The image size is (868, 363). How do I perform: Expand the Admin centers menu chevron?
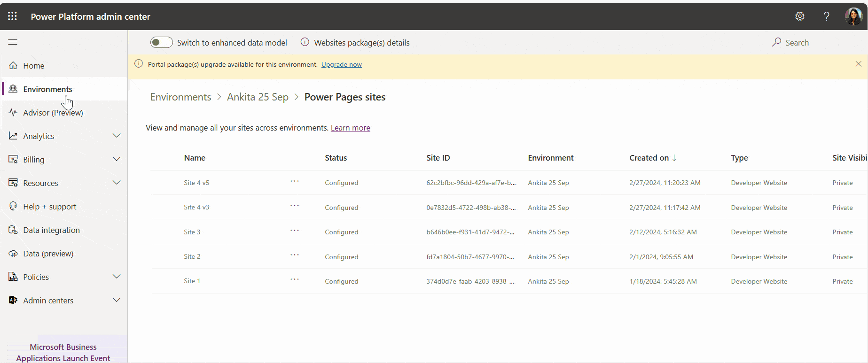pyautogui.click(x=117, y=300)
